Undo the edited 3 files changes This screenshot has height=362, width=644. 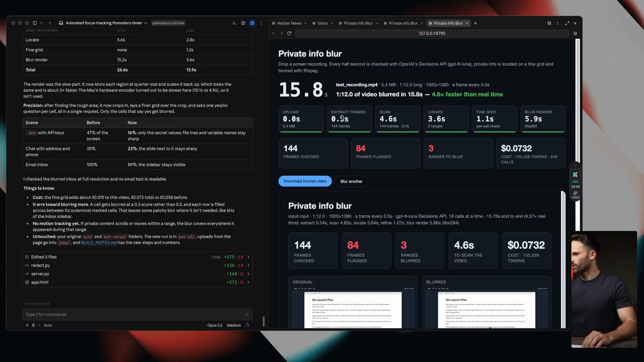pyautogui.click(x=216, y=257)
